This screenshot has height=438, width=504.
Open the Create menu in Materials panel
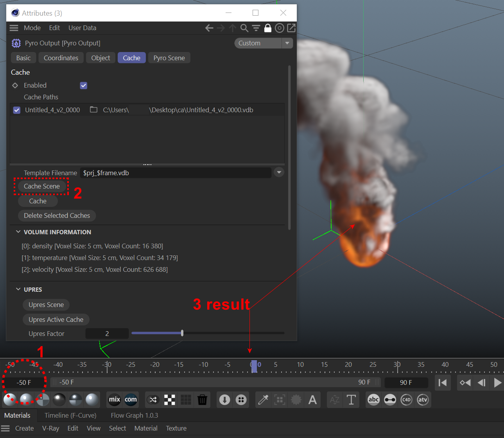[x=24, y=428]
